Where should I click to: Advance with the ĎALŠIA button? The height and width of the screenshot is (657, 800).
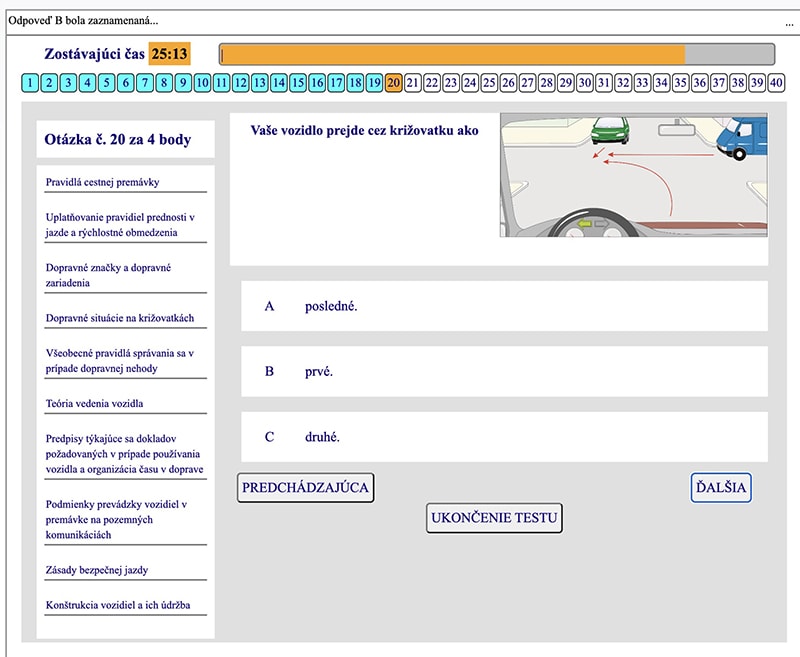(721, 488)
